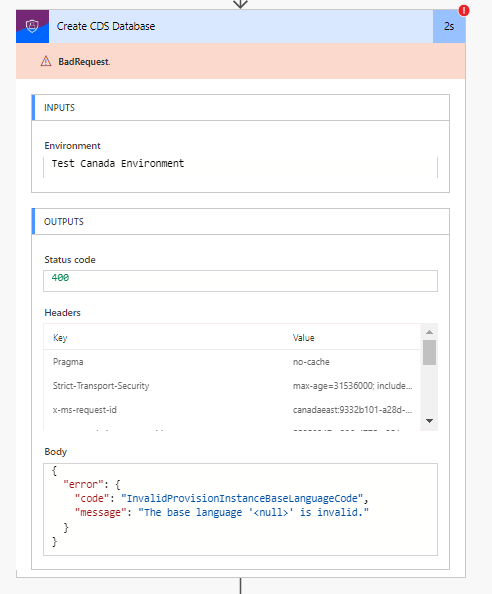Image resolution: width=492 pixels, height=594 pixels.
Task: Click the InvalidProvisionInstanceBaseLanguageCode error code value
Action: coord(242,499)
